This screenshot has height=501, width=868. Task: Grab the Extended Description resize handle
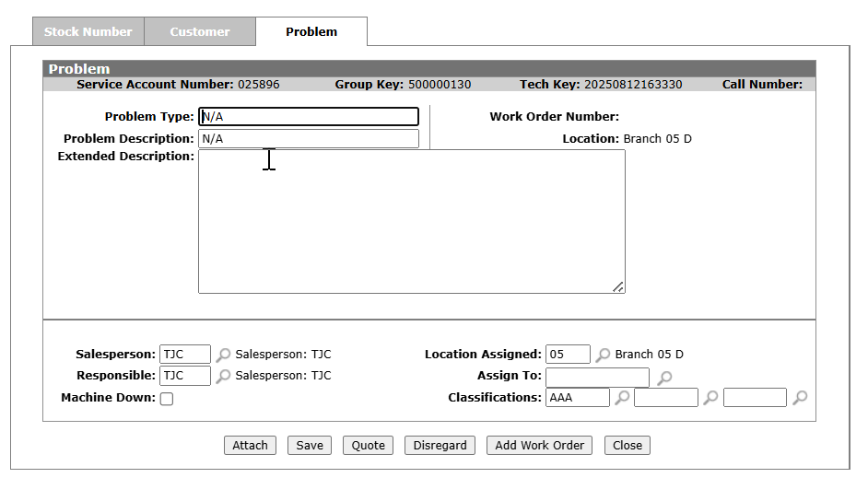click(618, 287)
